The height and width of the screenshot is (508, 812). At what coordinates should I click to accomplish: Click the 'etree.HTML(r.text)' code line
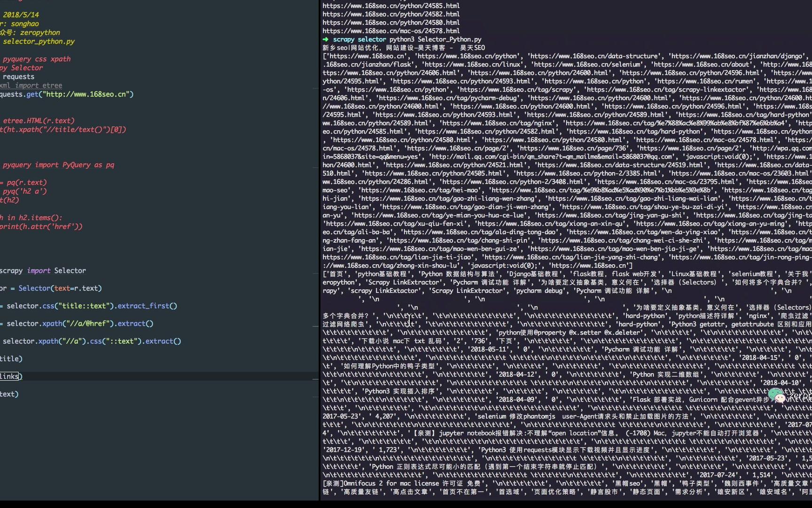click(x=39, y=120)
